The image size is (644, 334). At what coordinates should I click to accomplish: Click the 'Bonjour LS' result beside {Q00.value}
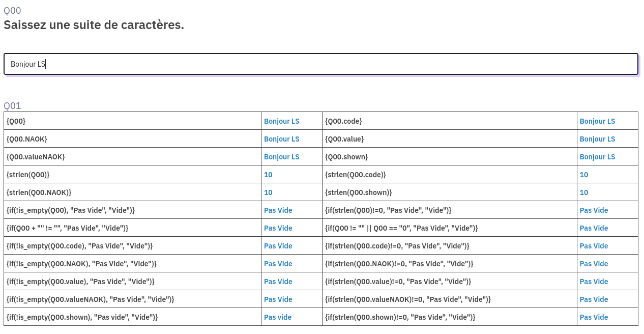[597, 139]
